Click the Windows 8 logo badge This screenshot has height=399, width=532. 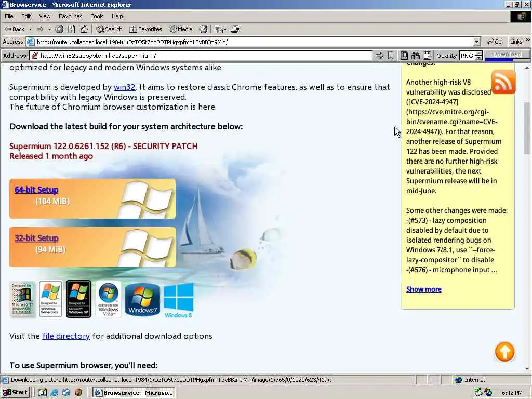pos(179,301)
